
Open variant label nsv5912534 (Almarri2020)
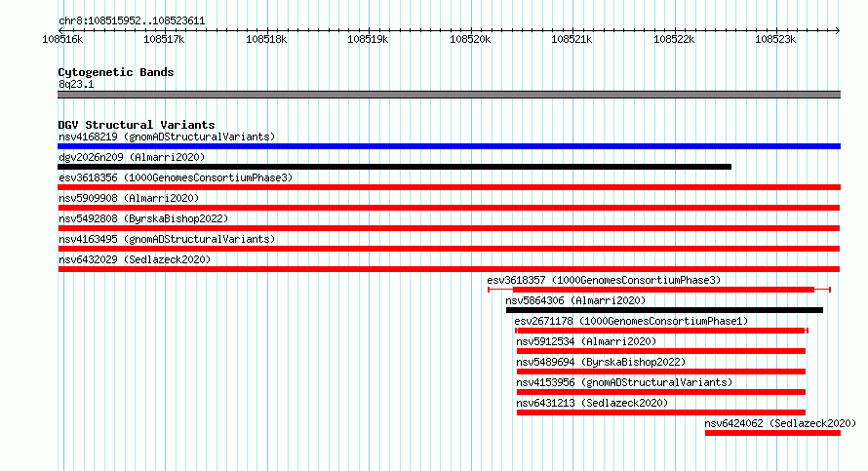[x=586, y=341]
